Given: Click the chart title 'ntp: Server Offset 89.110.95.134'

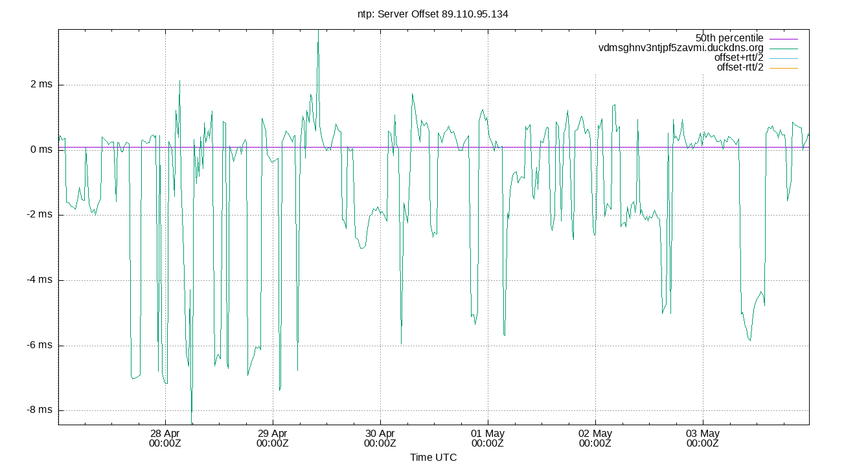Looking at the screenshot, I should [433, 13].
